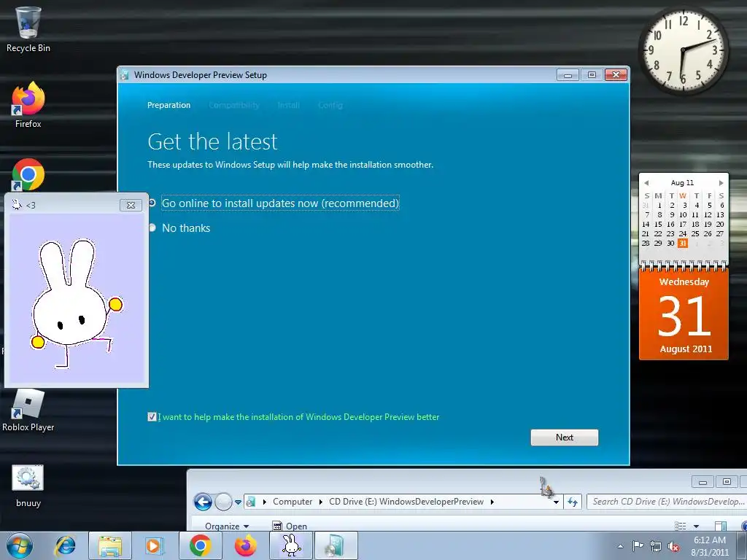The image size is (747, 560).
Task: Click the muted volume tray icon
Action: pos(673,546)
